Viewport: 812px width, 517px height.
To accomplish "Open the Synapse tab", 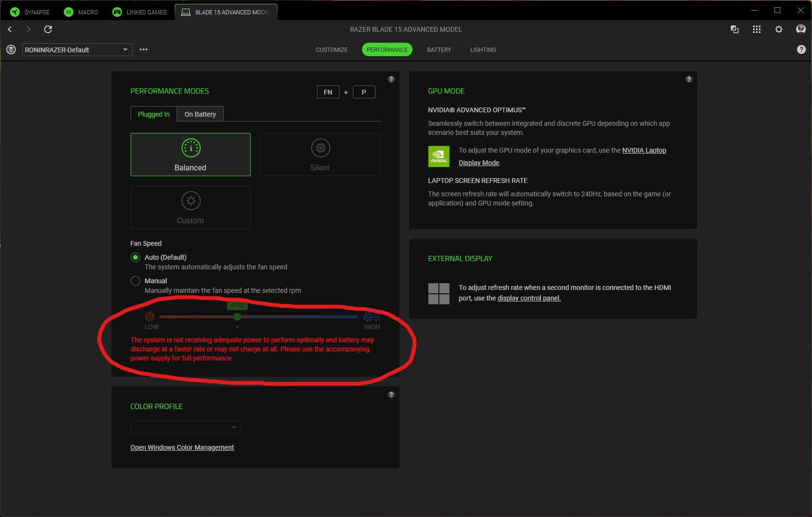I will click(30, 12).
